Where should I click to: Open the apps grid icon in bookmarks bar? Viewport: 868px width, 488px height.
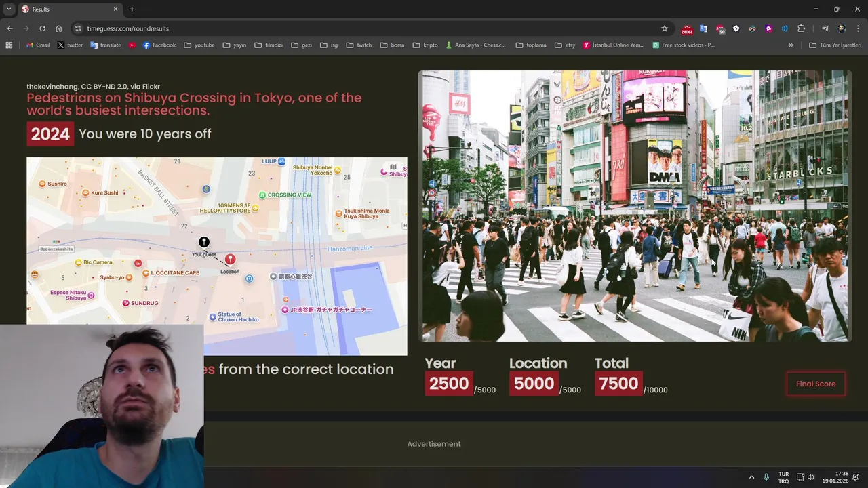coord(9,45)
